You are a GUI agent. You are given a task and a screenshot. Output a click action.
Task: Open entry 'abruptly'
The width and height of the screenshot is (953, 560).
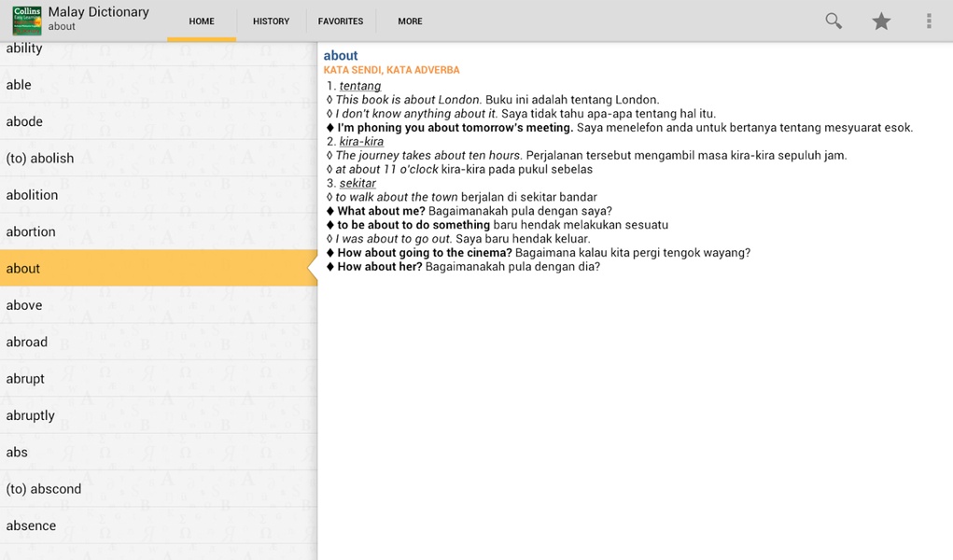coord(159,415)
